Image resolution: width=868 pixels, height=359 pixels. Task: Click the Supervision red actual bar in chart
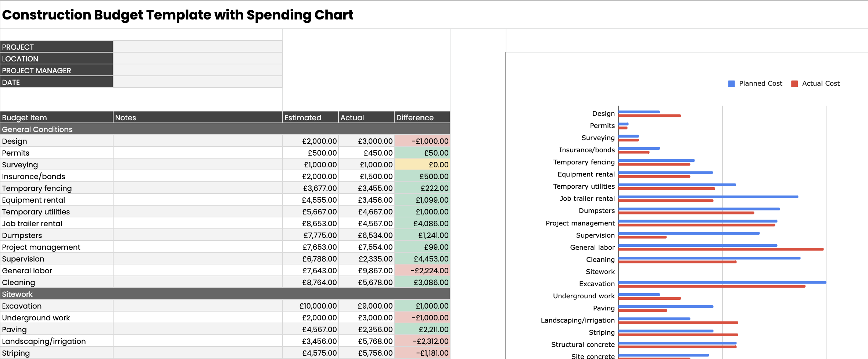click(643, 237)
